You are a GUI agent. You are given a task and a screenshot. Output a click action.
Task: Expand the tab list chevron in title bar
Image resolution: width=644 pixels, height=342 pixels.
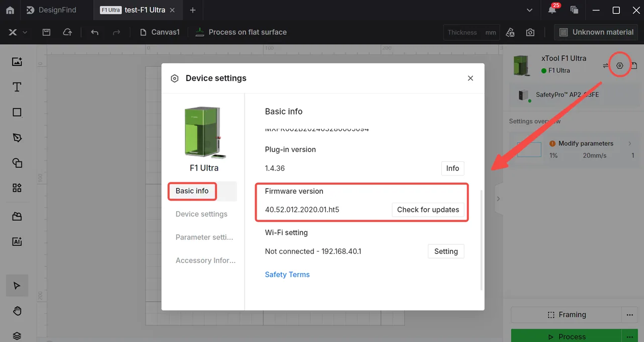click(x=529, y=10)
